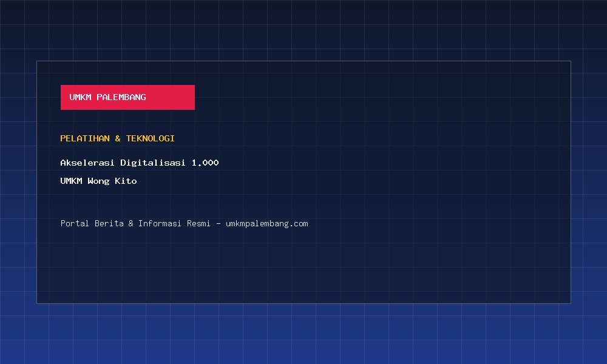Click the number 1.000 in the headline
The image size is (607, 364).
pyautogui.click(x=205, y=163)
